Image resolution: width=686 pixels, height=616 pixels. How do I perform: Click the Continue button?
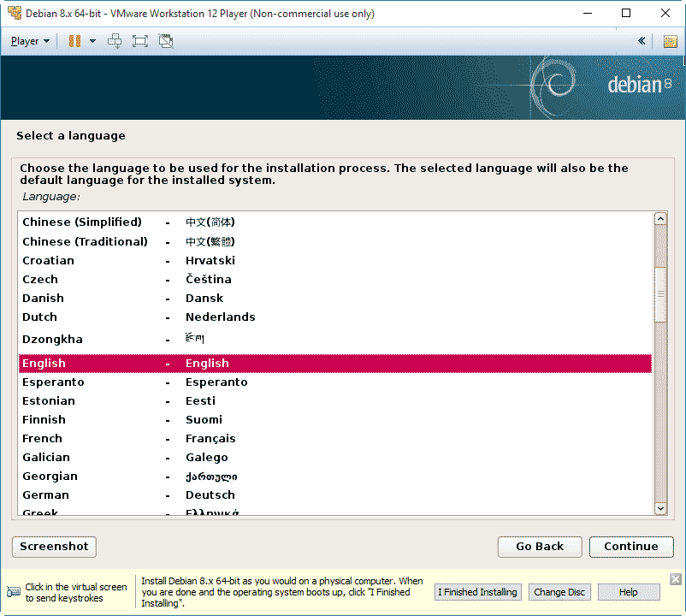[630, 547]
